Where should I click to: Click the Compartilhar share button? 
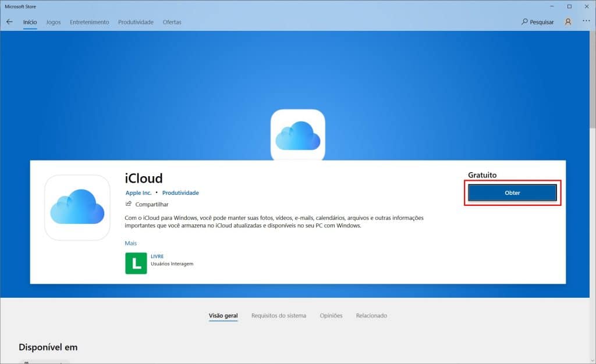point(147,204)
